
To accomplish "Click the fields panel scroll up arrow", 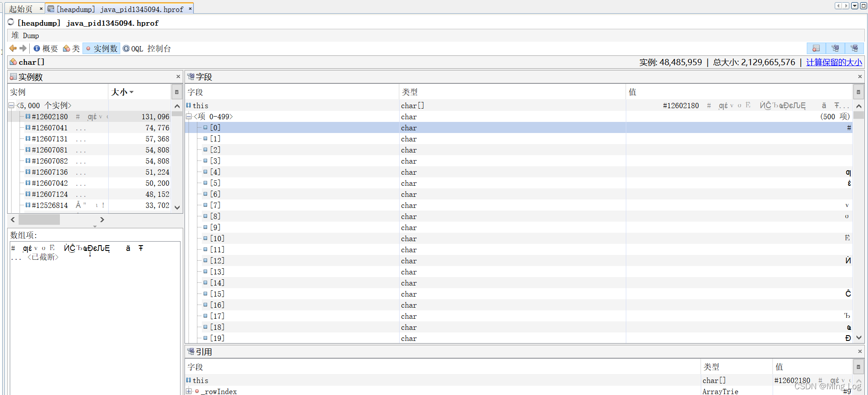I will tap(859, 106).
